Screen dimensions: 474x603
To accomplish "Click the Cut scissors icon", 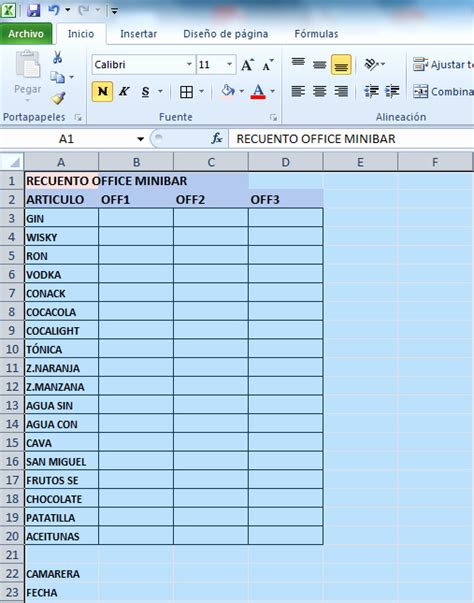I will click(x=58, y=57).
